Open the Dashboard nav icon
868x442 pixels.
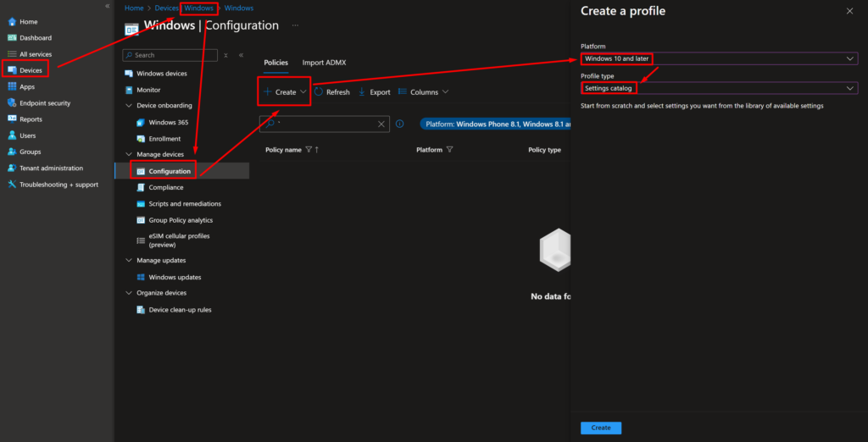click(x=12, y=38)
